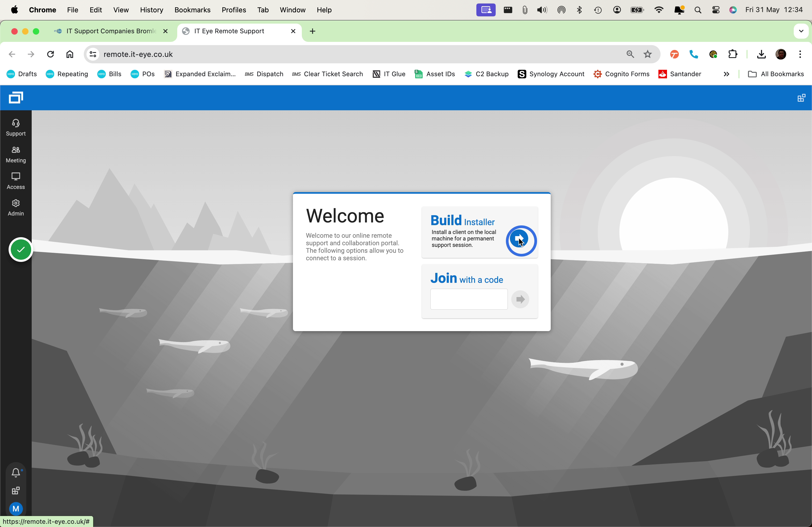
Task: Click the green checkmark status circle
Action: 21,250
